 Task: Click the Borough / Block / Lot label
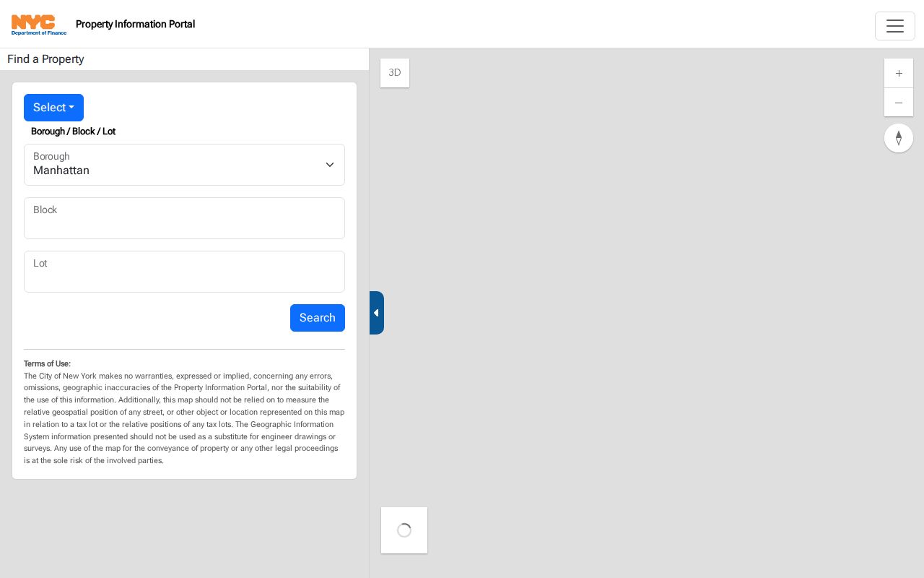(x=73, y=131)
